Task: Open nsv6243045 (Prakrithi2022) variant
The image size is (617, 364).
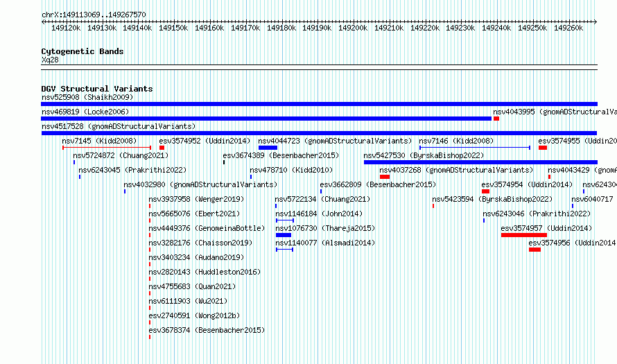Action: pos(132,170)
